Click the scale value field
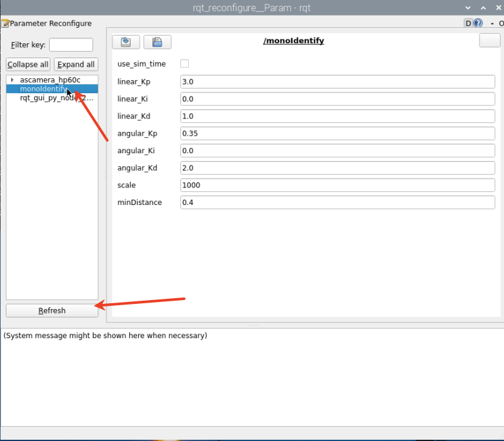The image size is (504, 441). pyautogui.click(x=337, y=185)
